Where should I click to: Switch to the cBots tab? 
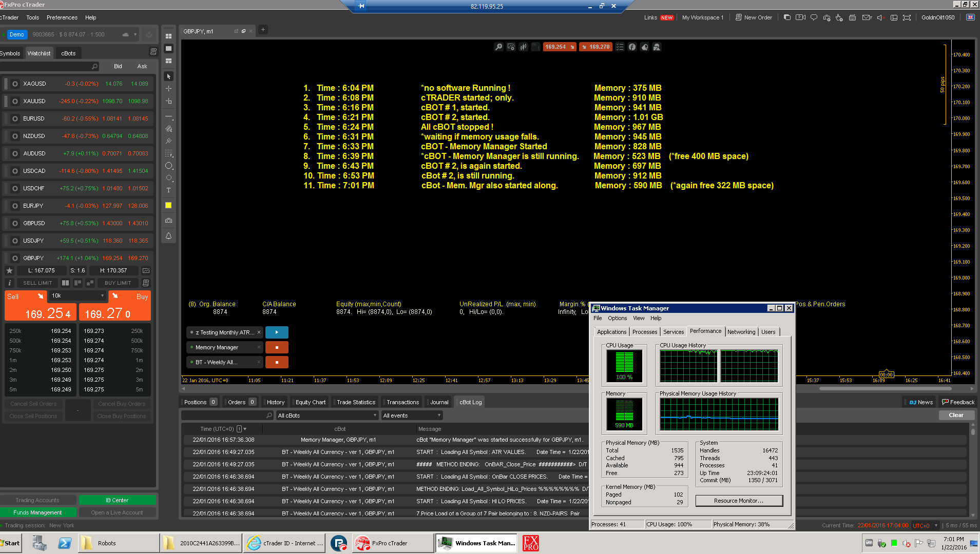tap(68, 53)
